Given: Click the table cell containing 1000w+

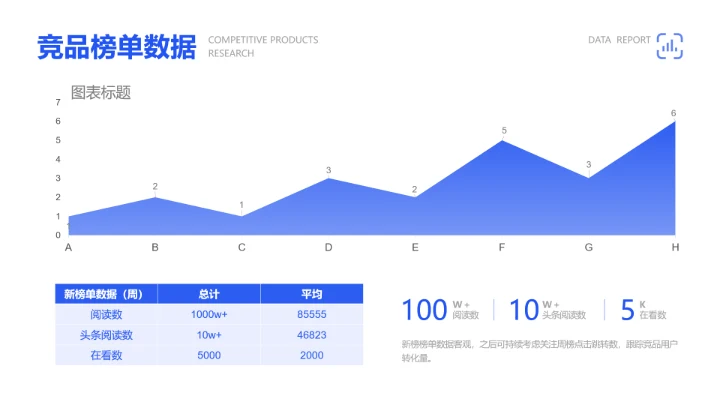Looking at the screenshot, I should click(x=209, y=315).
